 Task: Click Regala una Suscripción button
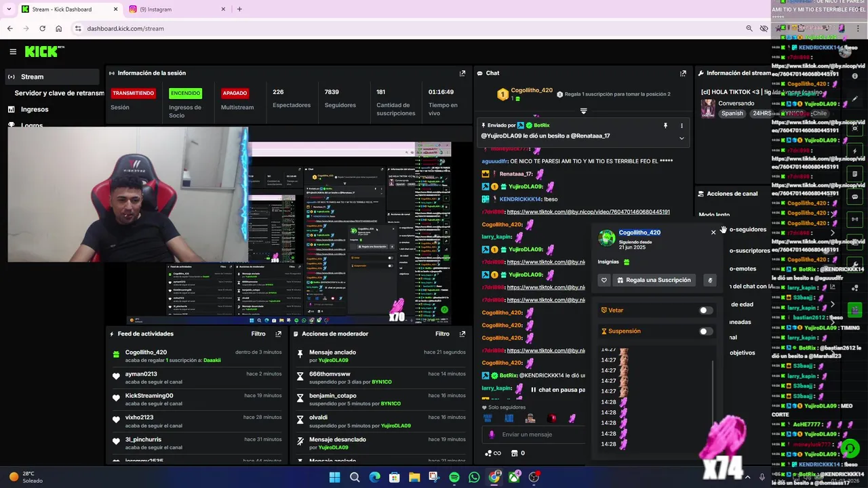coord(654,280)
